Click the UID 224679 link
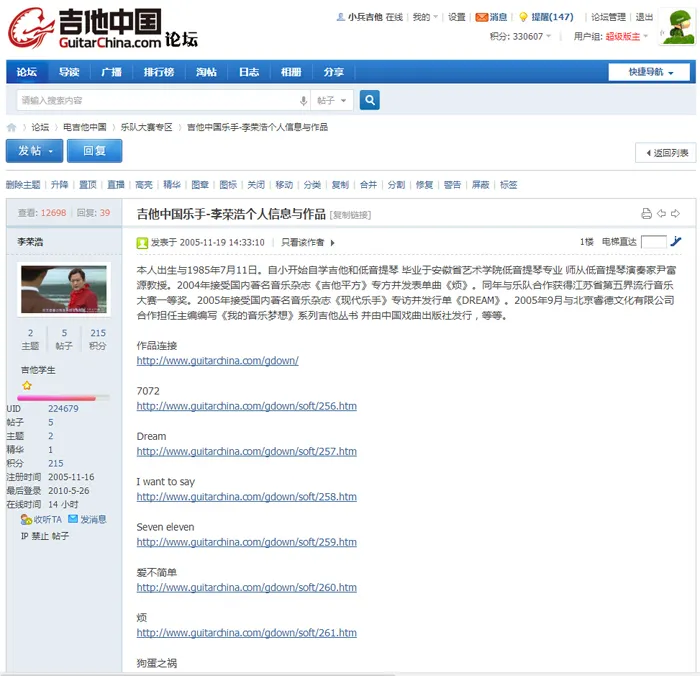The image size is (700, 676). click(x=63, y=409)
